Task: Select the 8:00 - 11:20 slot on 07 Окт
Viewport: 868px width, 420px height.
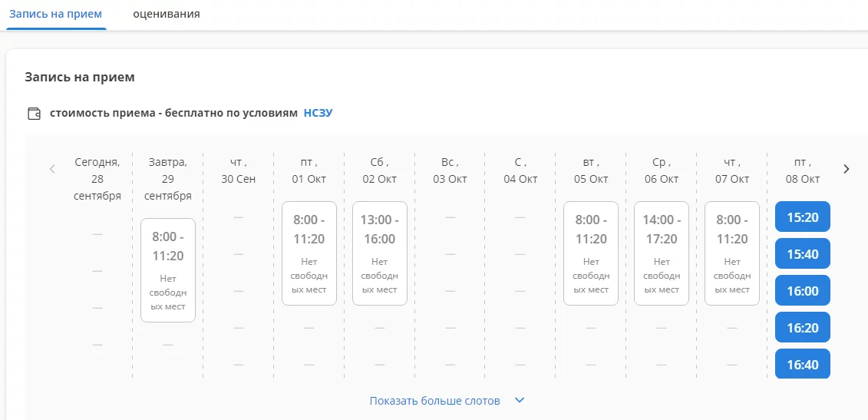Action: [732, 253]
